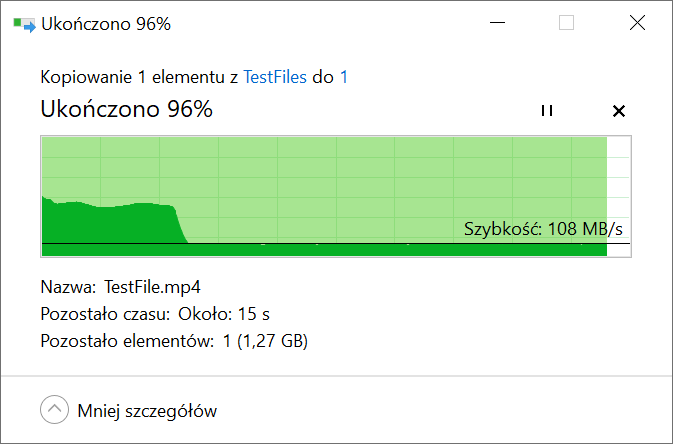The height and width of the screenshot is (444, 673).
Task: Pause the file copy operation
Action: point(547,110)
